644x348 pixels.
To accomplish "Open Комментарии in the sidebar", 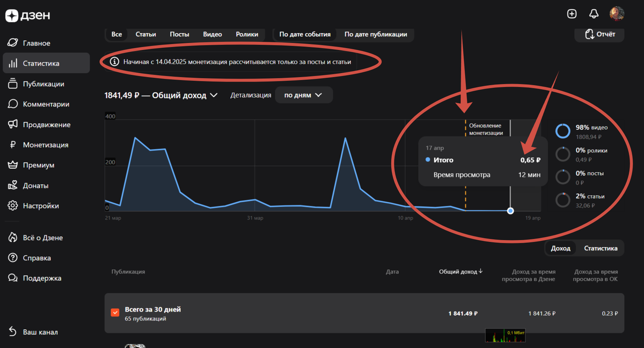I will (46, 104).
